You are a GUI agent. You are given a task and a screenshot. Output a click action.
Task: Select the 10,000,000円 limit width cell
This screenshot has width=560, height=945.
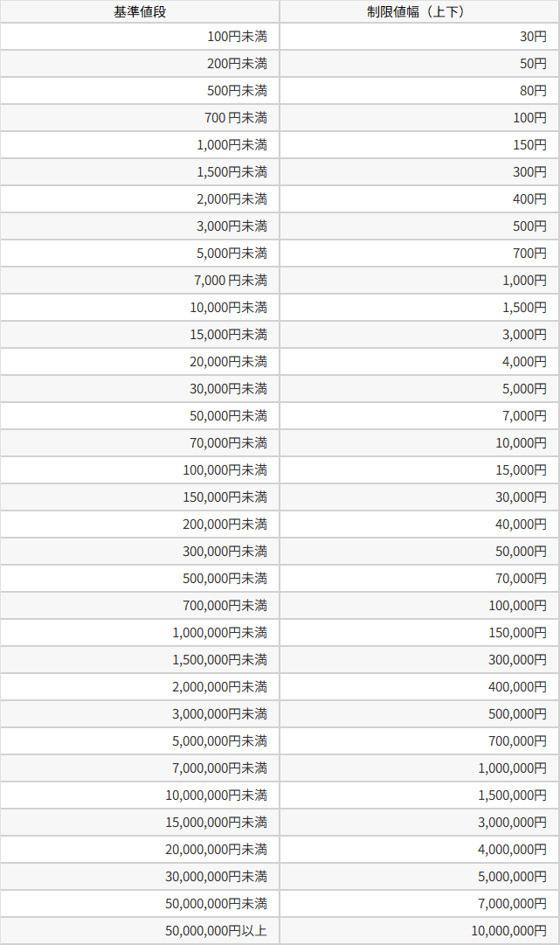point(509,931)
